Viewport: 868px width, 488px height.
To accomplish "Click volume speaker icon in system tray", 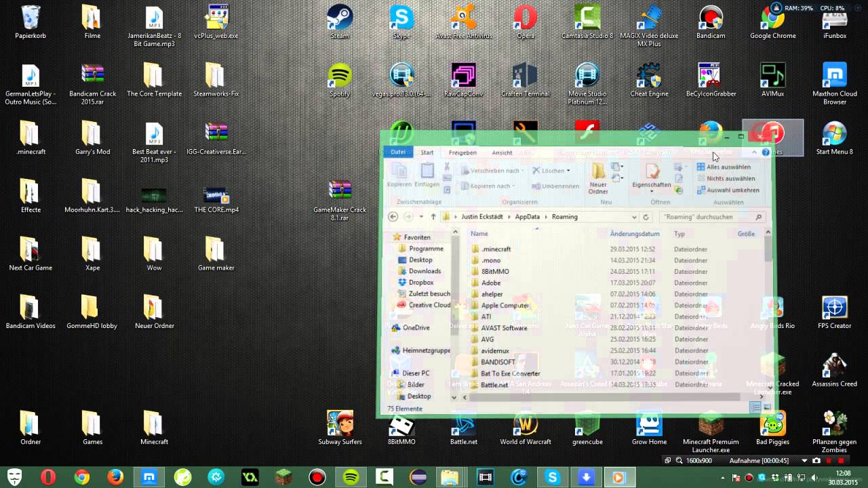I will pyautogui.click(x=814, y=479).
